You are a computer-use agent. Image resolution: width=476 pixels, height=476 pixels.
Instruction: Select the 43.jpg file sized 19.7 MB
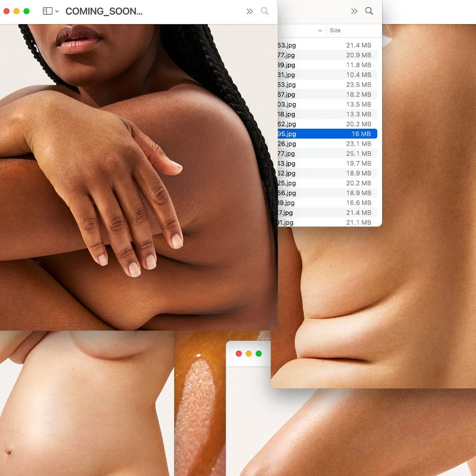[x=327, y=164]
